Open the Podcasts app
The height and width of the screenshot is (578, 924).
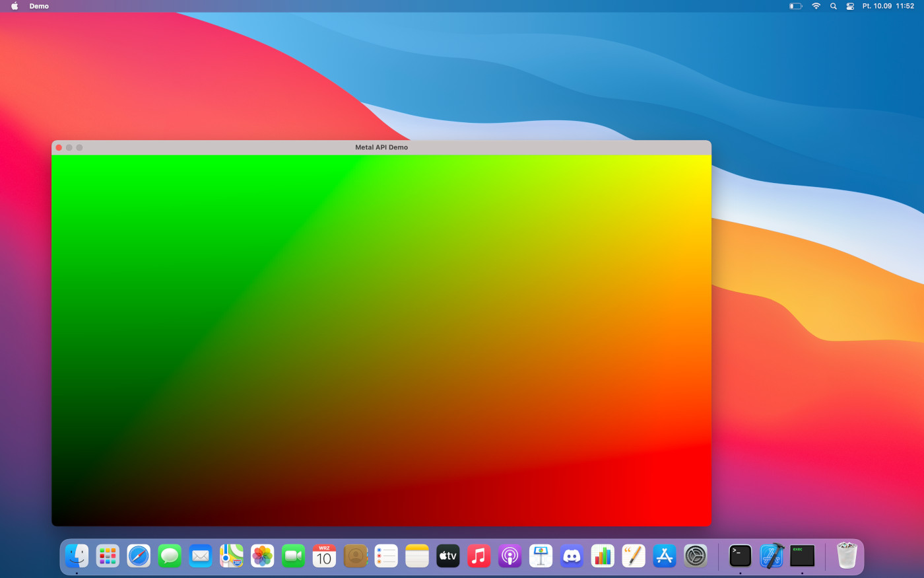(510, 556)
